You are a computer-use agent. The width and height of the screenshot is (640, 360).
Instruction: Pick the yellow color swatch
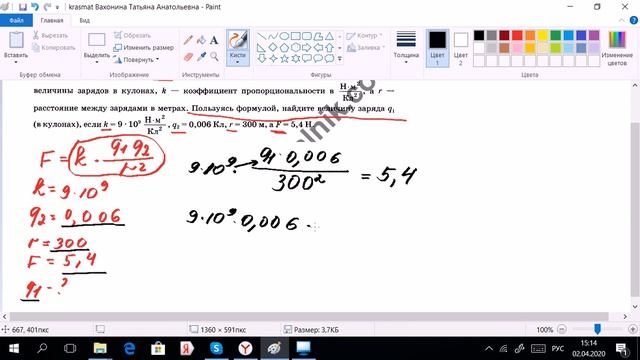543,36
